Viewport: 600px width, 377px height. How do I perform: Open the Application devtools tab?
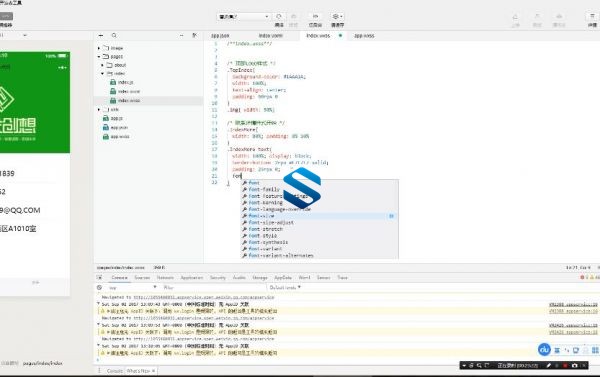pyautogui.click(x=192, y=277)
